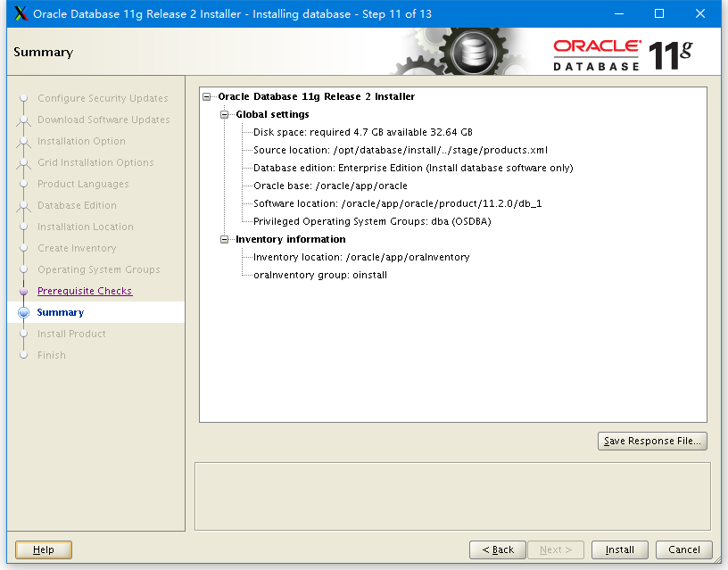
Task: Click Grid Installation Options step
Action: (x=95, y=162)
